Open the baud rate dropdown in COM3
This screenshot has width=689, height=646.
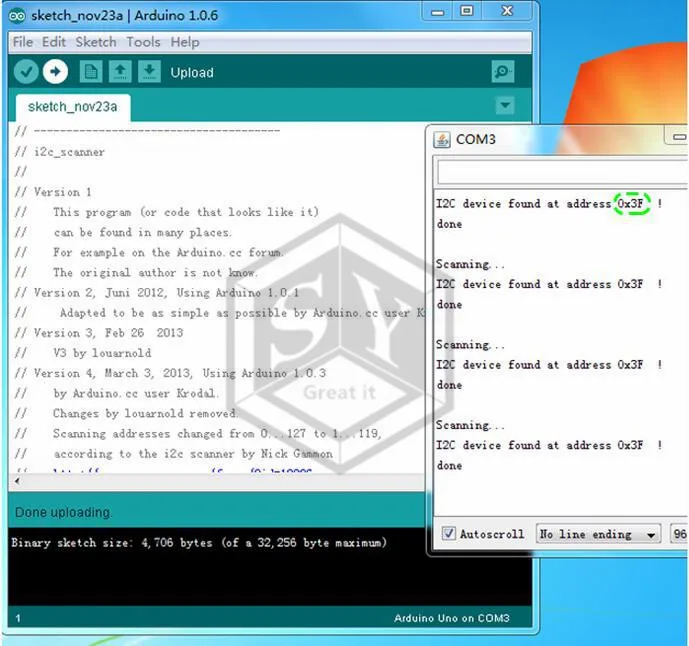tap(679, 534)
